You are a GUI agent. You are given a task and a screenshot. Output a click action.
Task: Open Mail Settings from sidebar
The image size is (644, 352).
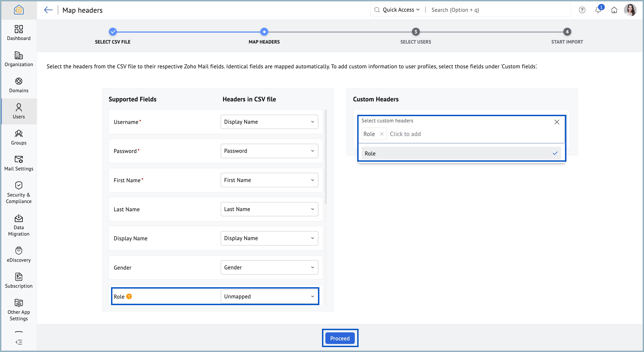coord(19,163)
